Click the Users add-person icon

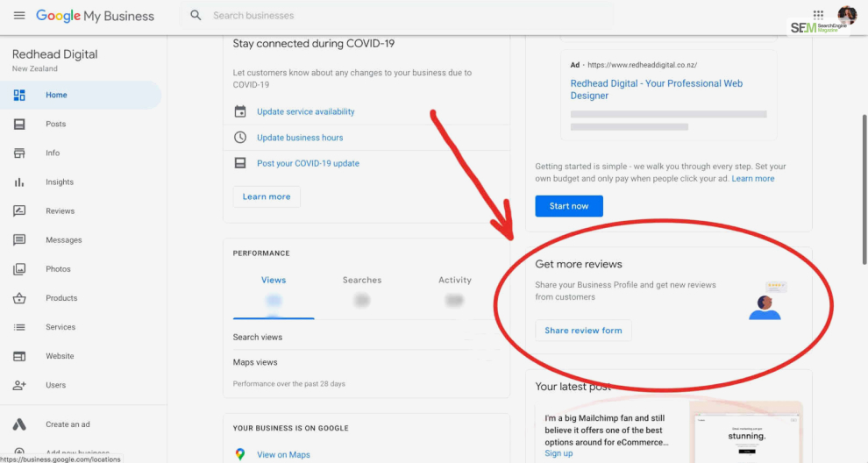point(19,385)
